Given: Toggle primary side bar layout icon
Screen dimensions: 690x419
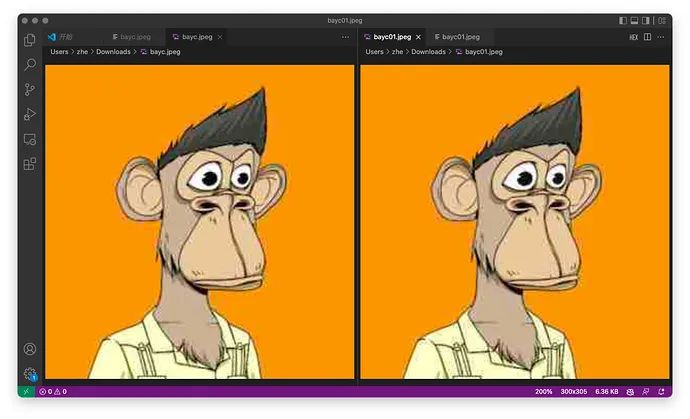Looking at the screenshot, I should [x=623, y=20].
